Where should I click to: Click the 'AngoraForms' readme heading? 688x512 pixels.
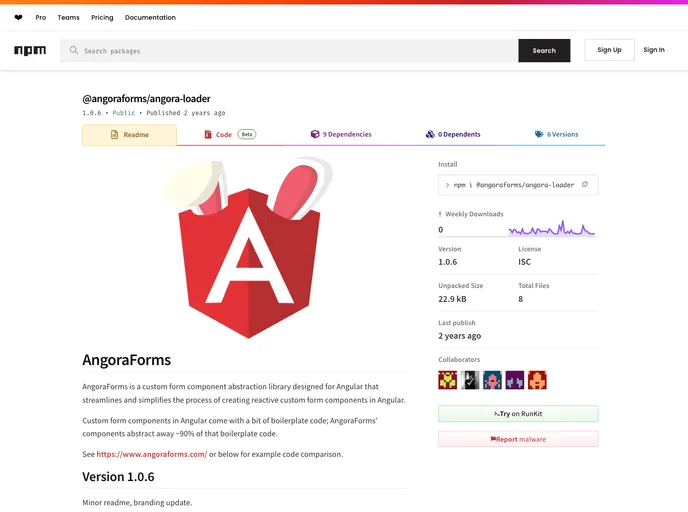tap(127, 360)
